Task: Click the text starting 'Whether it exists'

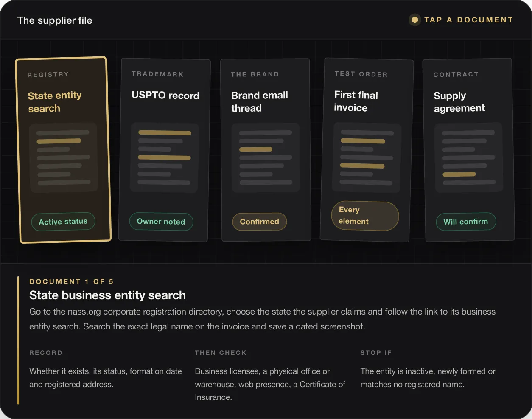Action: tap(106, 378)
